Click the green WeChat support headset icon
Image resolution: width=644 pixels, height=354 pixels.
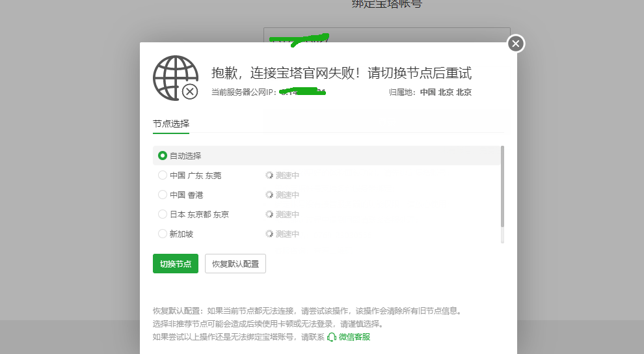332,337
